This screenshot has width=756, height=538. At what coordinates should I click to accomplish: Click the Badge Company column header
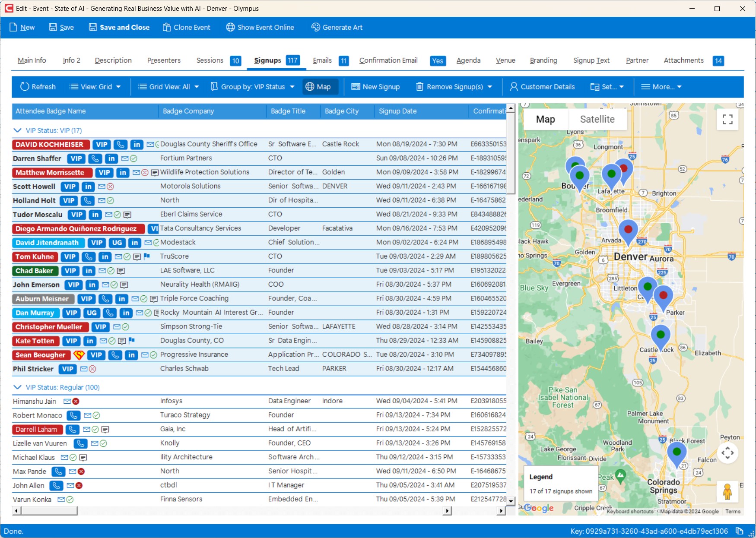click(213, 111)
